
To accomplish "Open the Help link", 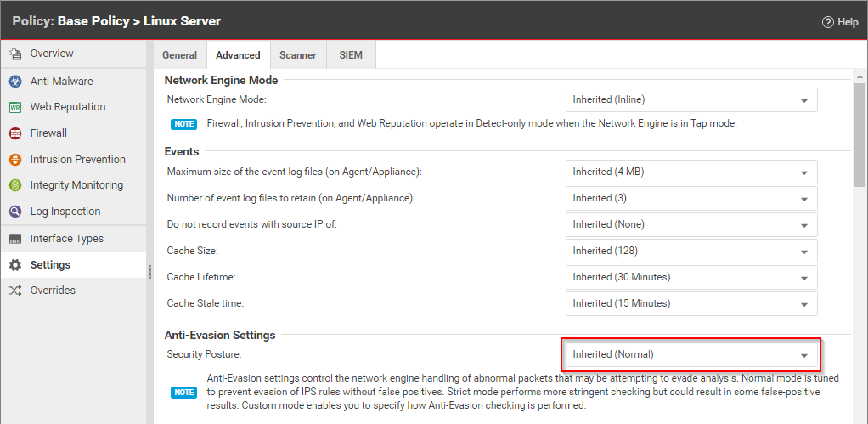I will tap(840, 22).
